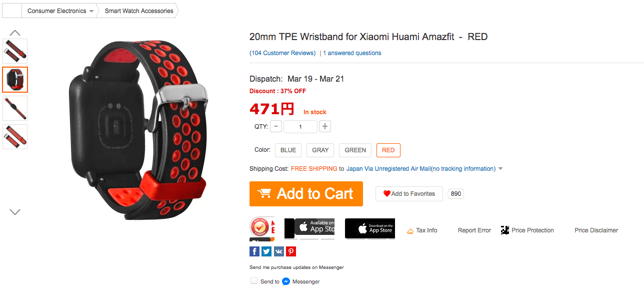Image resolution: width=644 pixels, height=288 pixels.
Task: View first wristband thumbnail image
Action: click(x=15, y=51)
